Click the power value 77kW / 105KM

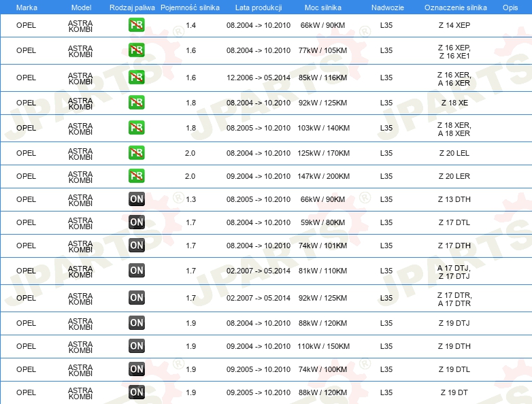pos(322,50)
